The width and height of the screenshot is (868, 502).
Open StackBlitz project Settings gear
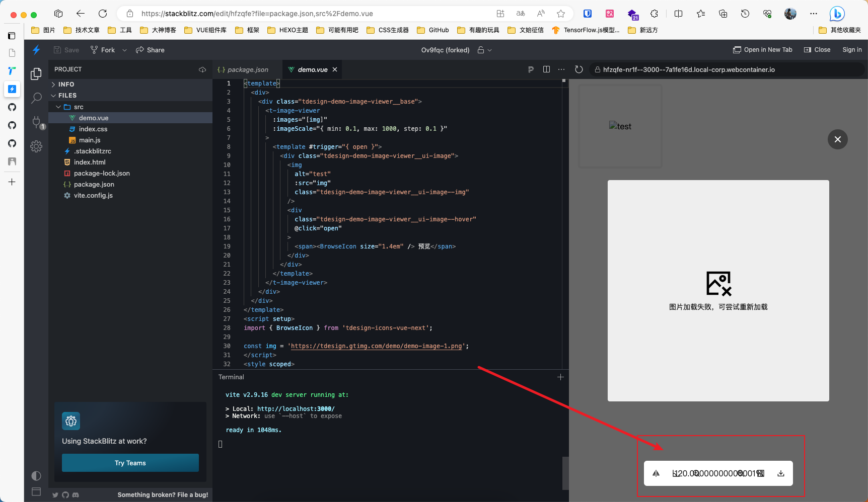(x=36, y=146)
